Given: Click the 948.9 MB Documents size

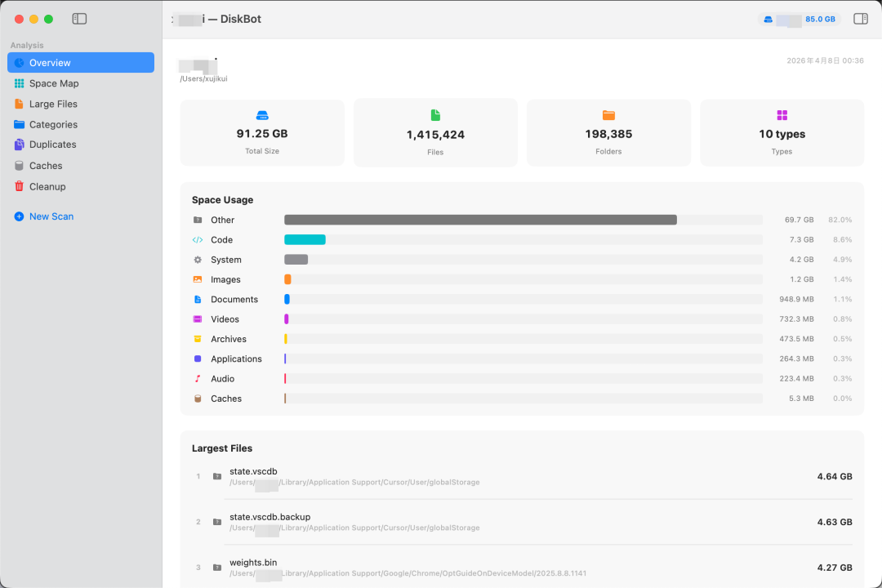Looking at the screenshot, I should 796,300.
